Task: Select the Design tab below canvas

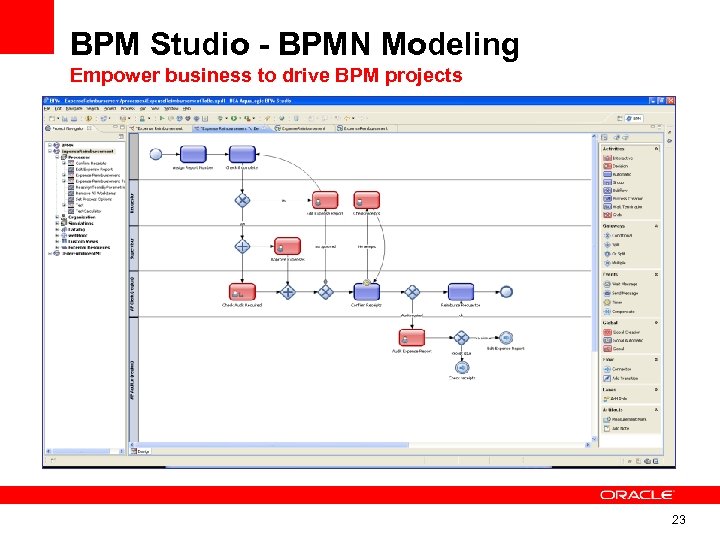Action: point(141,451)
